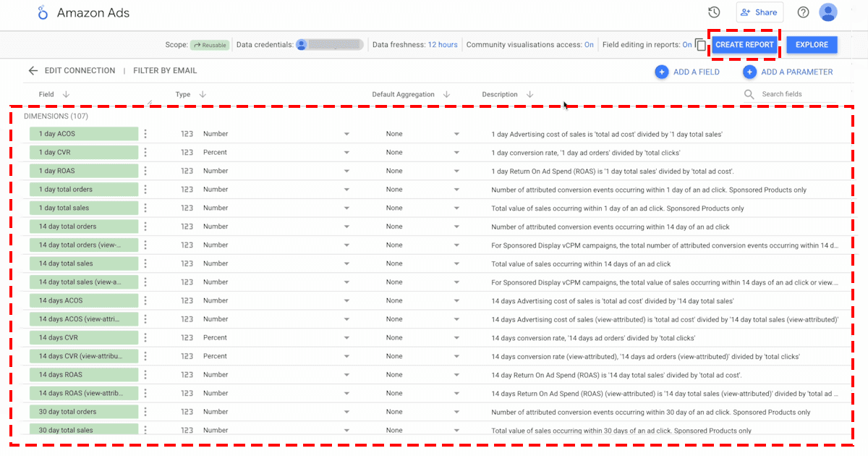Click Edit Connection text

tap(80, 71)
